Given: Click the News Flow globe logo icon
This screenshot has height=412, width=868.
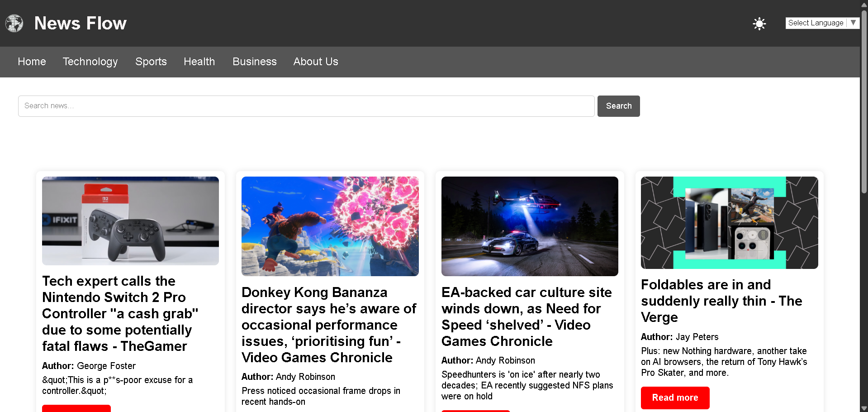Looking at the screenshot, I should [14, 24].
